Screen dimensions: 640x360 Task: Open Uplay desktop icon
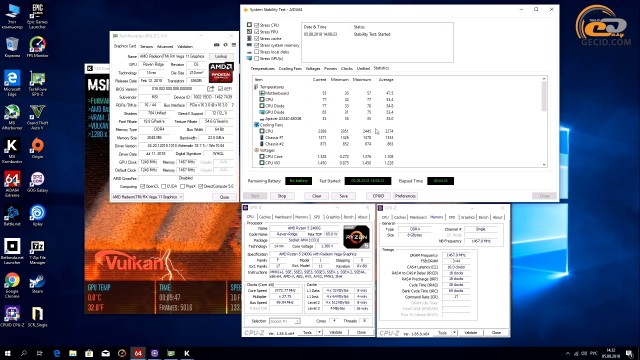coord(37,216)
